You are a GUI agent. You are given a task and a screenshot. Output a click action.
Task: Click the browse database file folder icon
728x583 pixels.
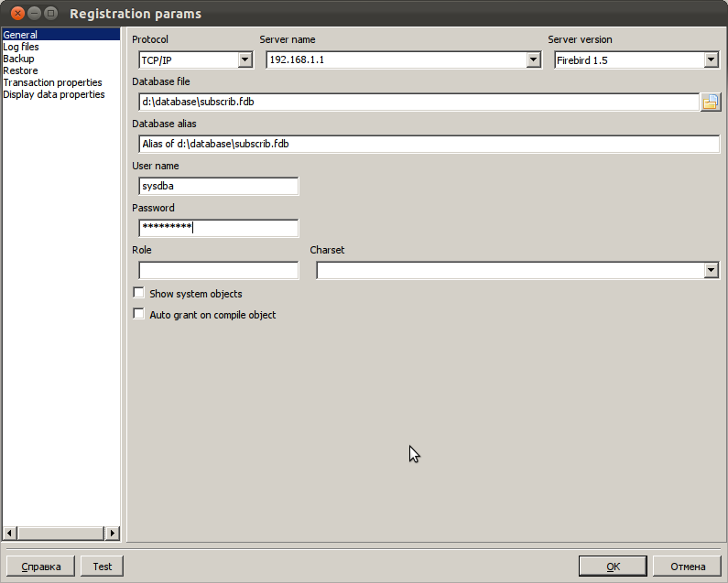click(711, 102)
